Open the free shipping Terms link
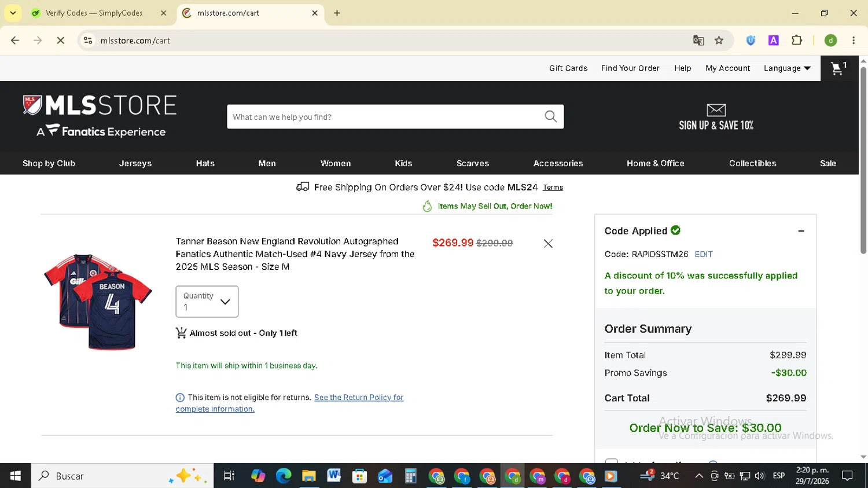 [x=553, y=188]
